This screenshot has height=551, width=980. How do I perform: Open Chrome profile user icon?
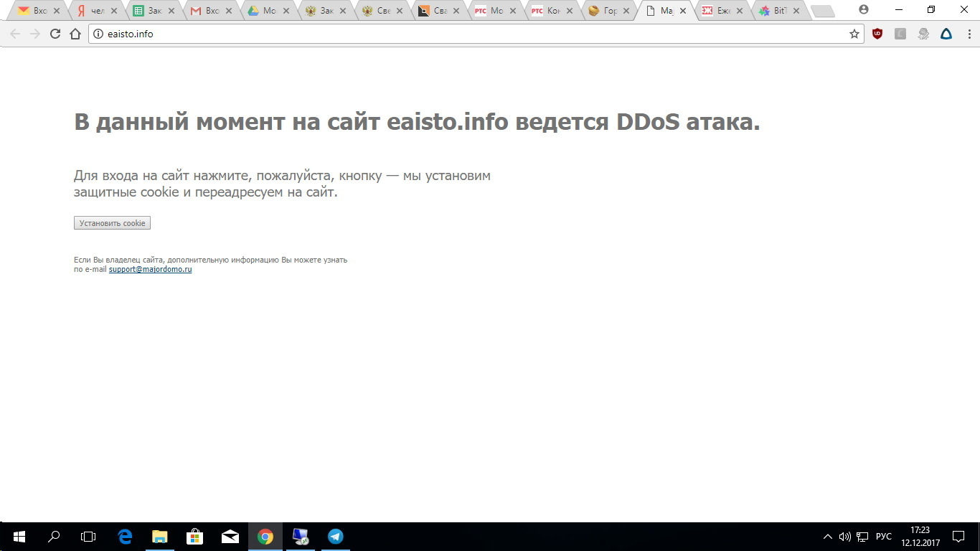click(x=864, y=9)
